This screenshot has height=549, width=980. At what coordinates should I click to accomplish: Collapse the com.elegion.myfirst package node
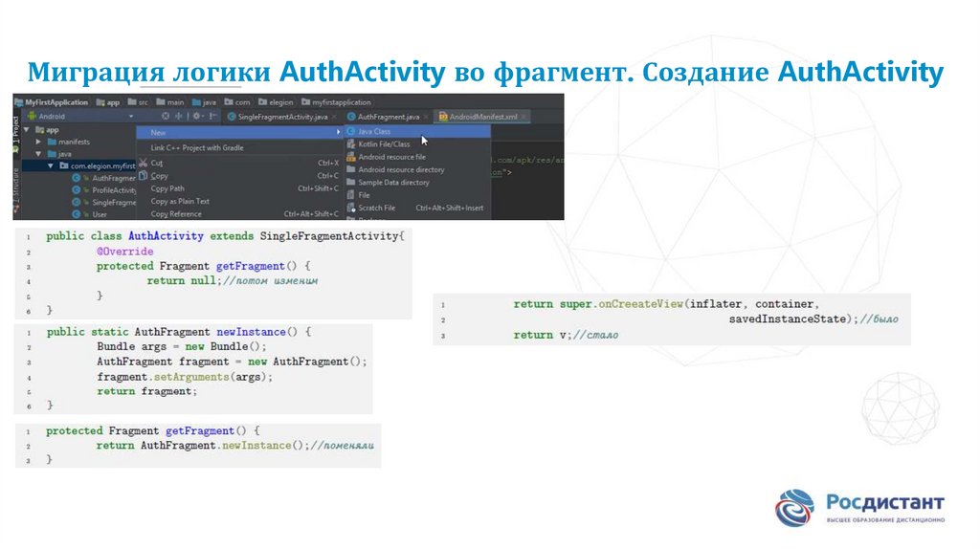point(51,166)
